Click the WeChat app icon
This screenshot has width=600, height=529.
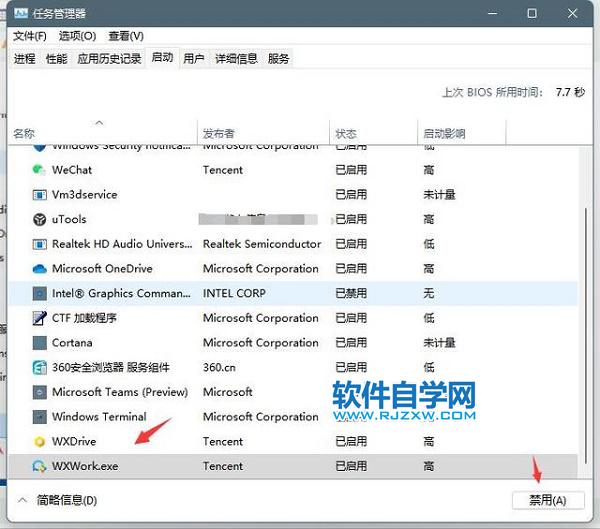39,170
